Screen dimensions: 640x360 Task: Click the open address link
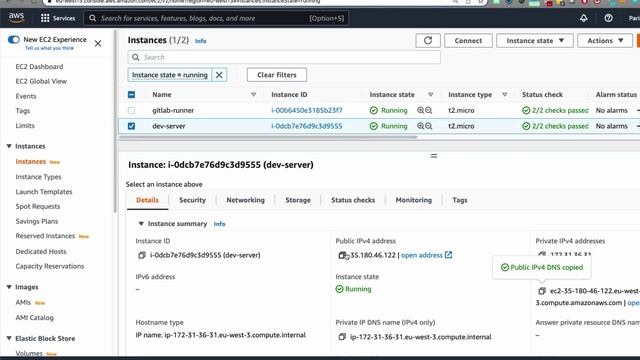422,255
